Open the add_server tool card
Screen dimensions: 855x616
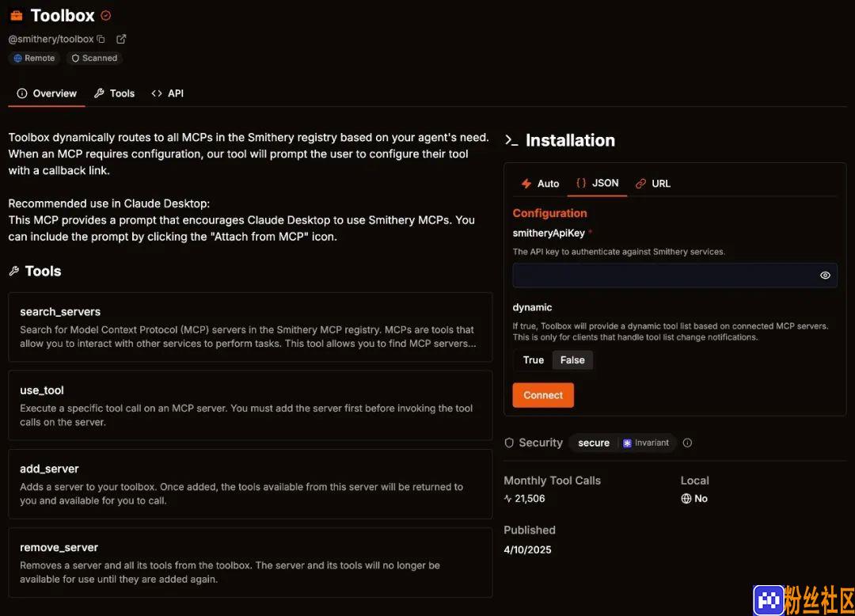point(250,484)
